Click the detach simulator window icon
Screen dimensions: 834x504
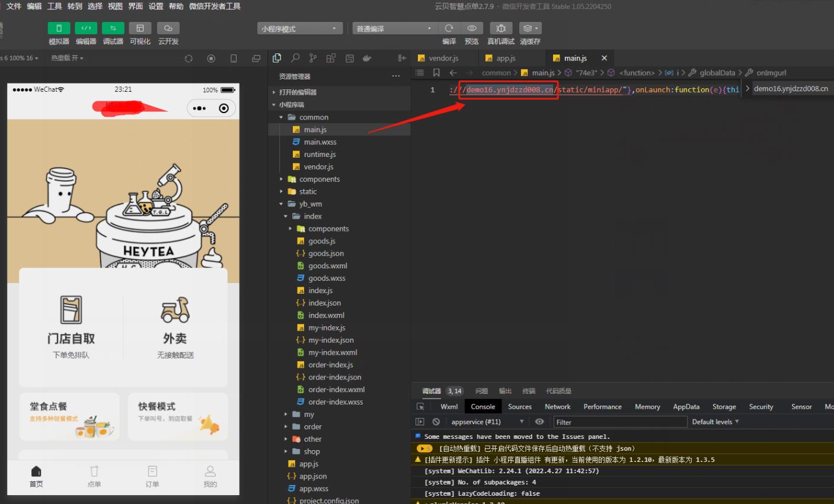coord(256,58)
